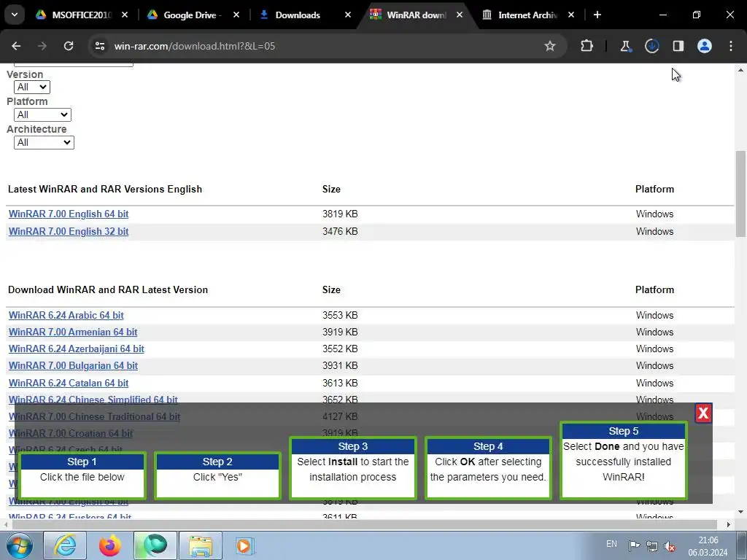Click WinRAR 6.24 Catalan 64 bit link
The image size is (747, 560).
pyautogui.click(x=69, y=383)
